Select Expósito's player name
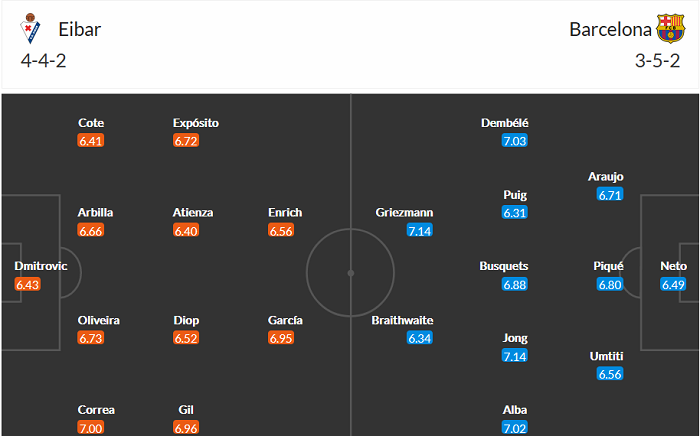 click(x=196, y=123)
